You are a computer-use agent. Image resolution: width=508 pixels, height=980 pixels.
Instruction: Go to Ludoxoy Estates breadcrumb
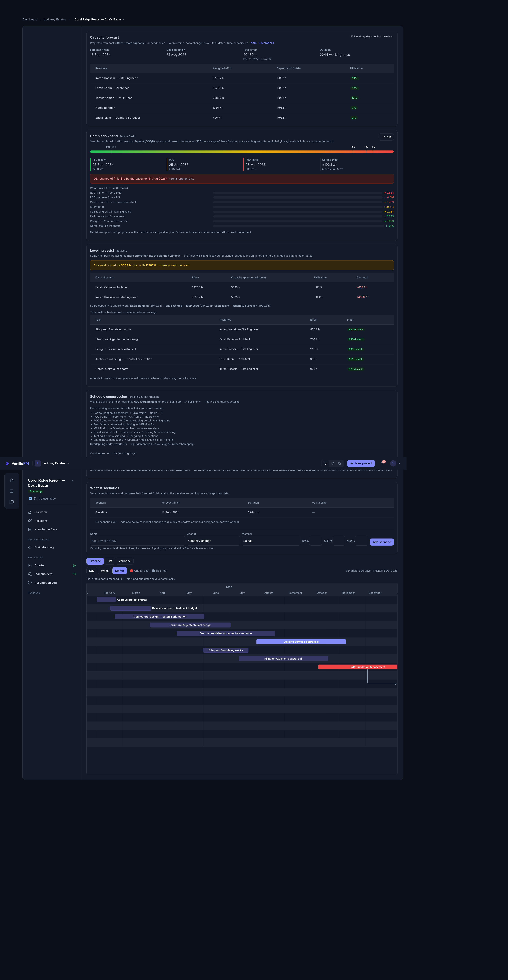pyautogui.click(x=55, y=19)
